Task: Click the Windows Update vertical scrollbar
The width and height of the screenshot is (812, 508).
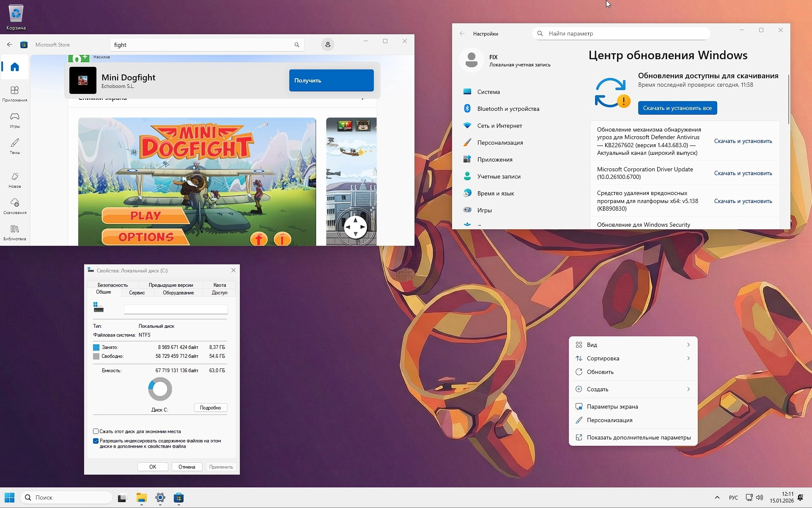Action: click(788, 99)
